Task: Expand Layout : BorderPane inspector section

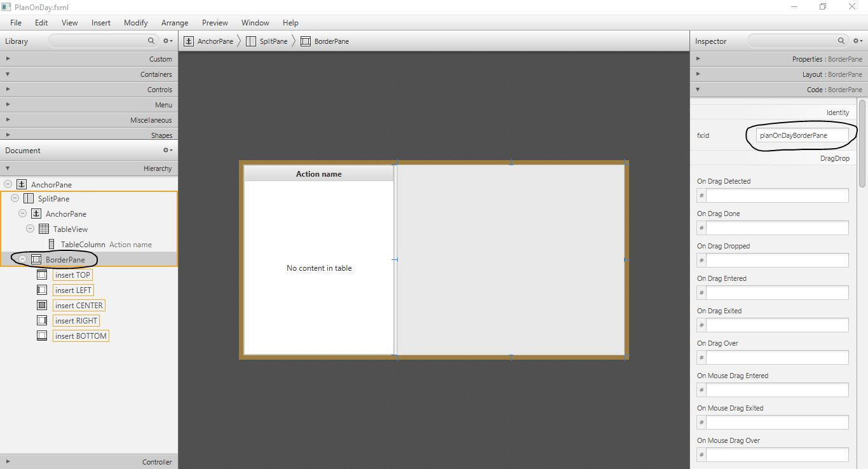Action: 779,74
